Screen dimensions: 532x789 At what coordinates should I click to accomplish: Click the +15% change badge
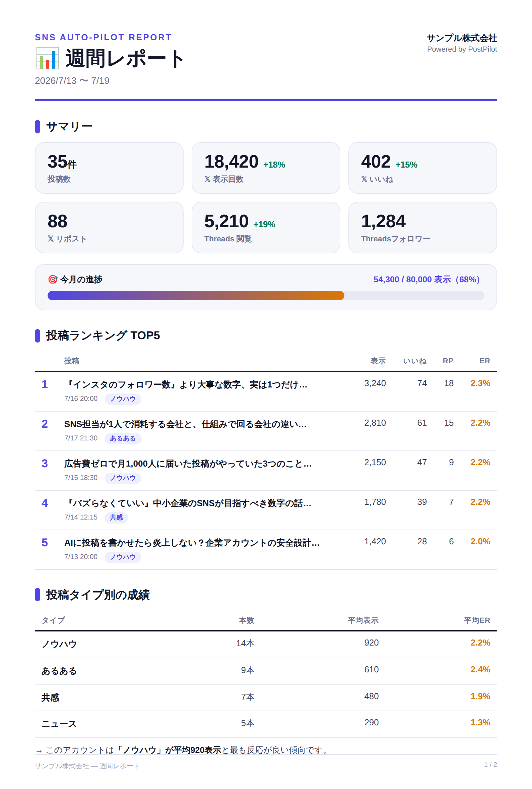pyautogui.click(x=406, y=165)
